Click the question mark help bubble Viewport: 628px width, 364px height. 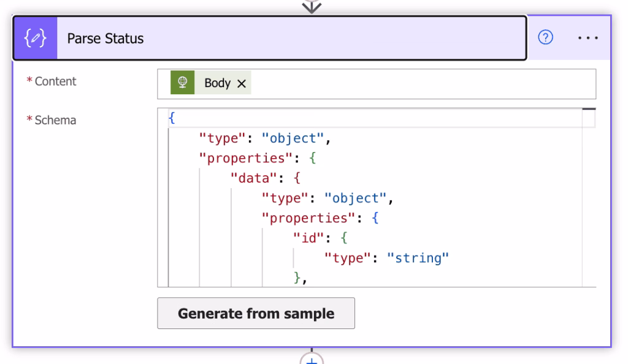point(545,37)
